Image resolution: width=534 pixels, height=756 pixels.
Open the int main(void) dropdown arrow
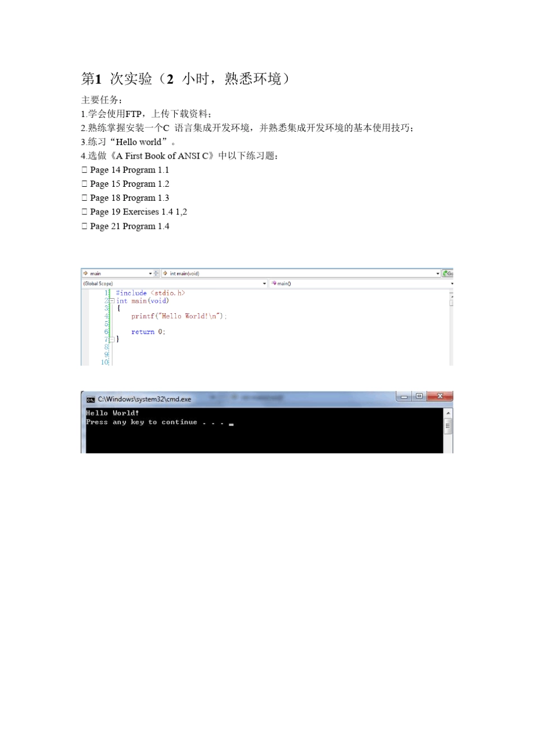pos(438,274)
